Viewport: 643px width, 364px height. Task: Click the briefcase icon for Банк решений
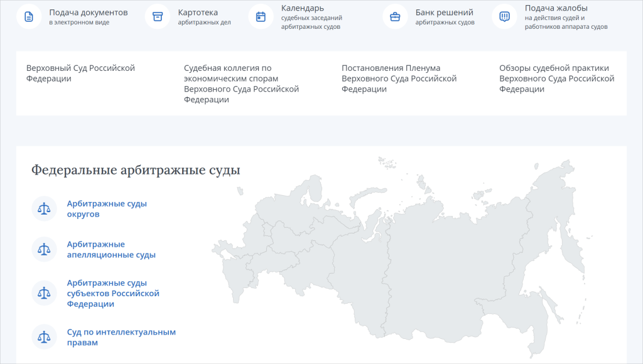click(x=395, y=16)
